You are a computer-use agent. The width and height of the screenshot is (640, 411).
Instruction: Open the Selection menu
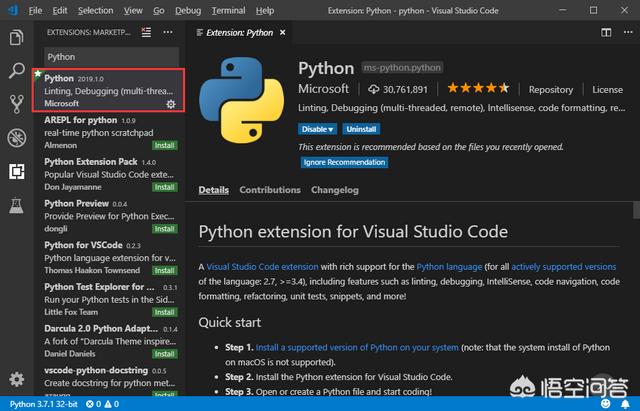[x=96, y=10]
